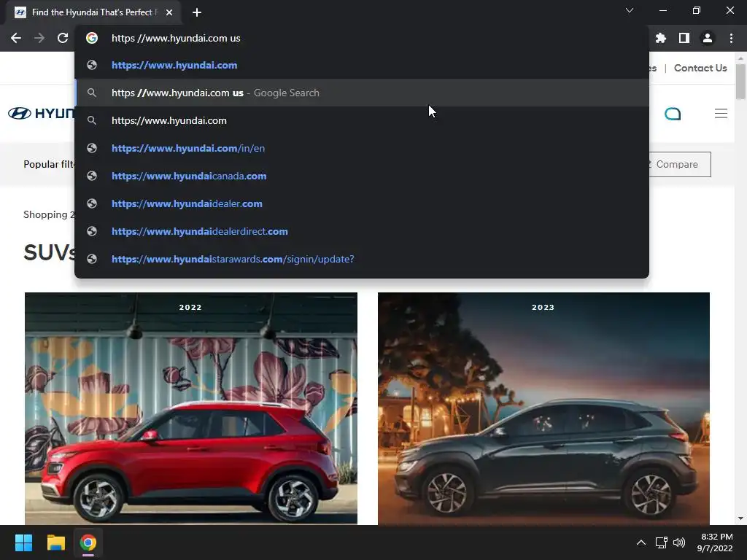The image size is (747, 560).
Task: Open the Chrome extensions puzzle icon
Action: [x=661, y=38]
